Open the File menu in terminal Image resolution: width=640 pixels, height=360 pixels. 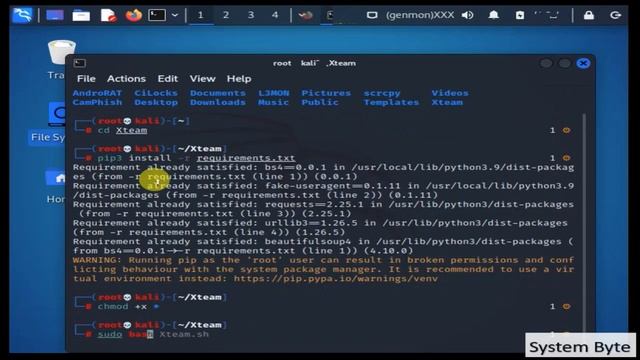coord(86,78)
